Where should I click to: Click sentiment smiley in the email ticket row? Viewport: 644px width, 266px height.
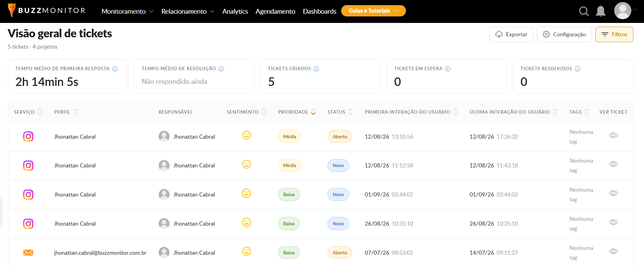247,251
